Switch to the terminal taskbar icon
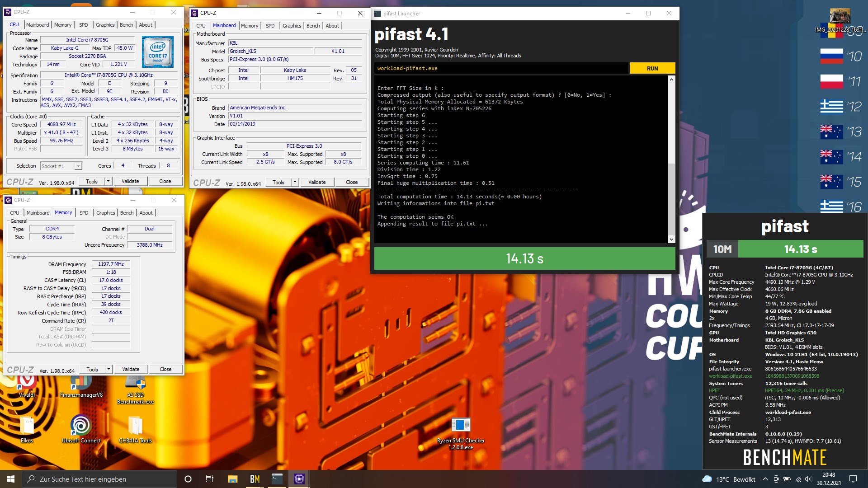 [x=277, y=479]
